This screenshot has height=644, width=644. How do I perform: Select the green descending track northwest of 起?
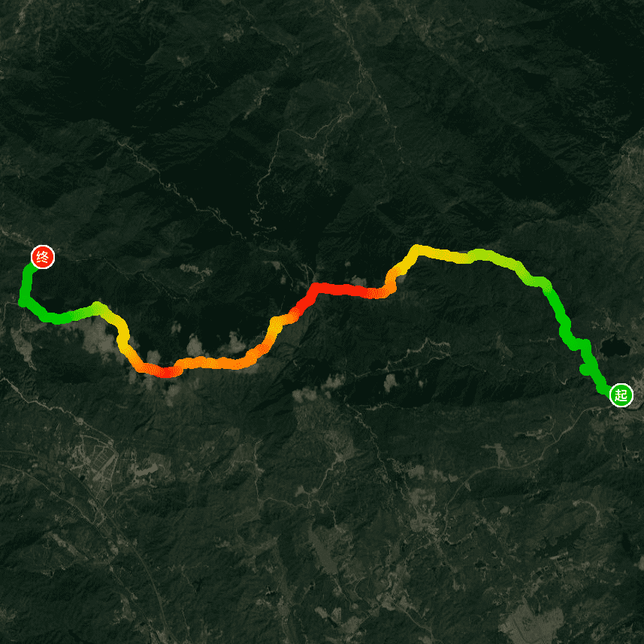[558, 310]
